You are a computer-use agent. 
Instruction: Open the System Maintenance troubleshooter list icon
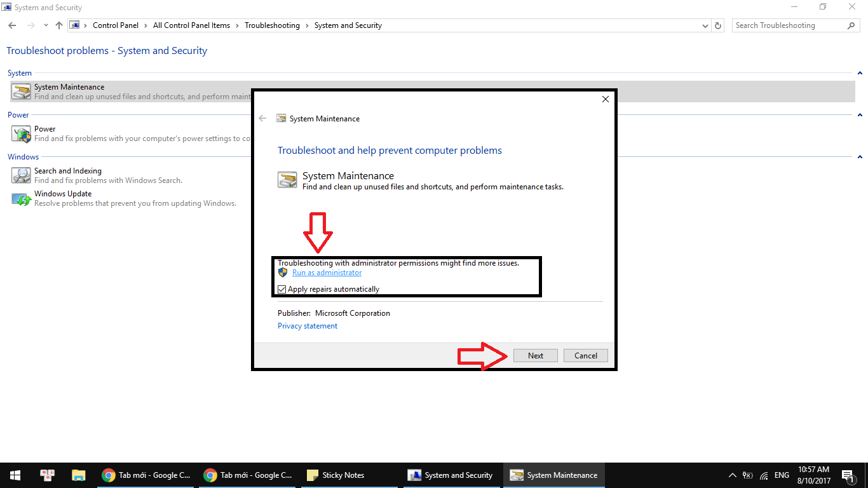click(x=21, y=92)
